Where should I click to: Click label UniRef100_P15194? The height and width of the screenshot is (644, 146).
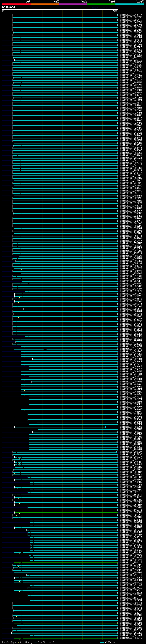coord(131,402)
